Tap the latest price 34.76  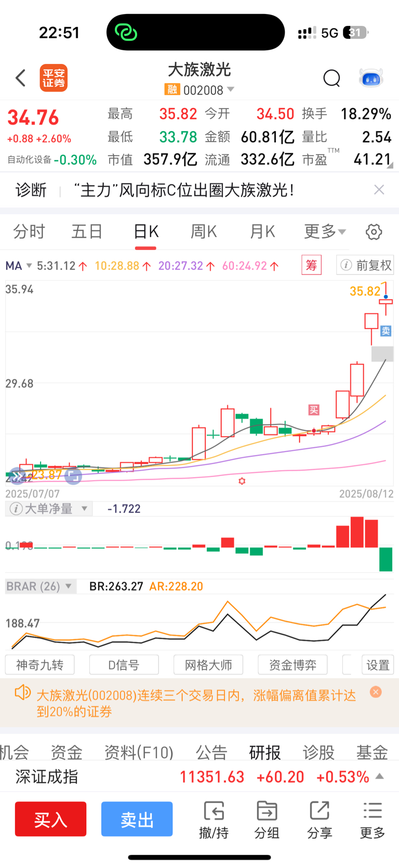[x=33, y=117]
